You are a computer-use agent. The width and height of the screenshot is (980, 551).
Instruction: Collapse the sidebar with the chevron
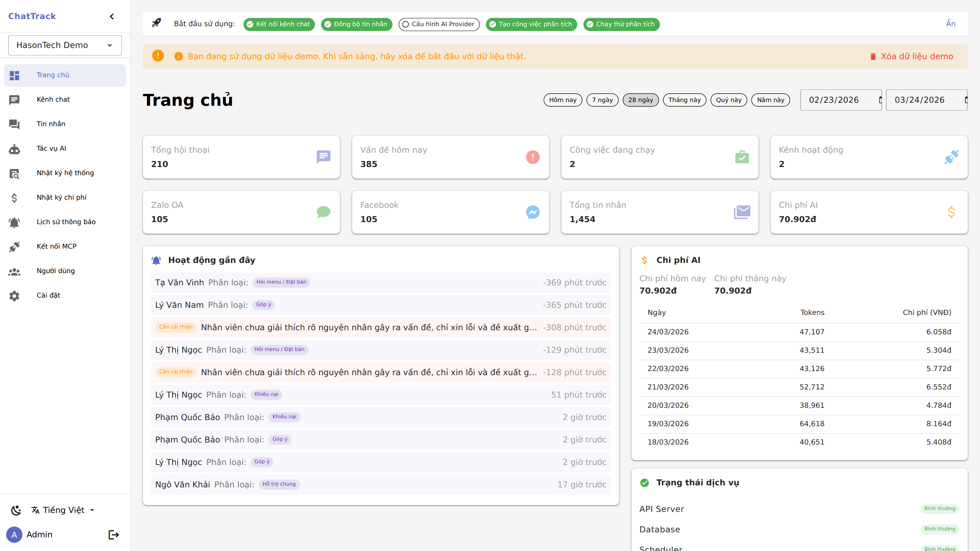point(112,16)
